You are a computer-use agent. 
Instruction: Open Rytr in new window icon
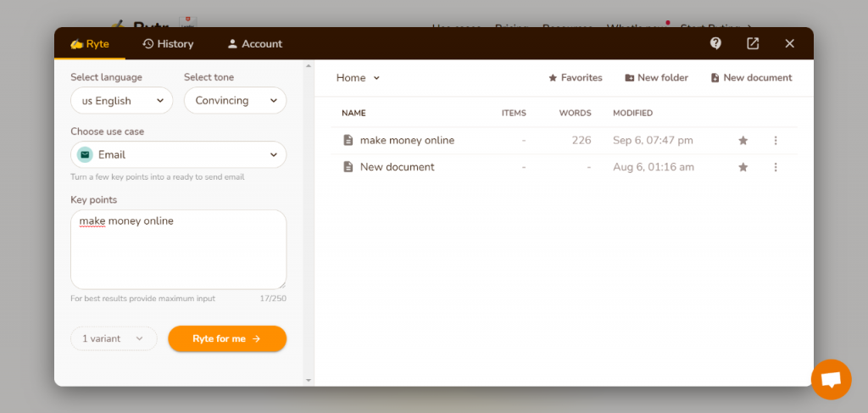(x=753, y=43)
